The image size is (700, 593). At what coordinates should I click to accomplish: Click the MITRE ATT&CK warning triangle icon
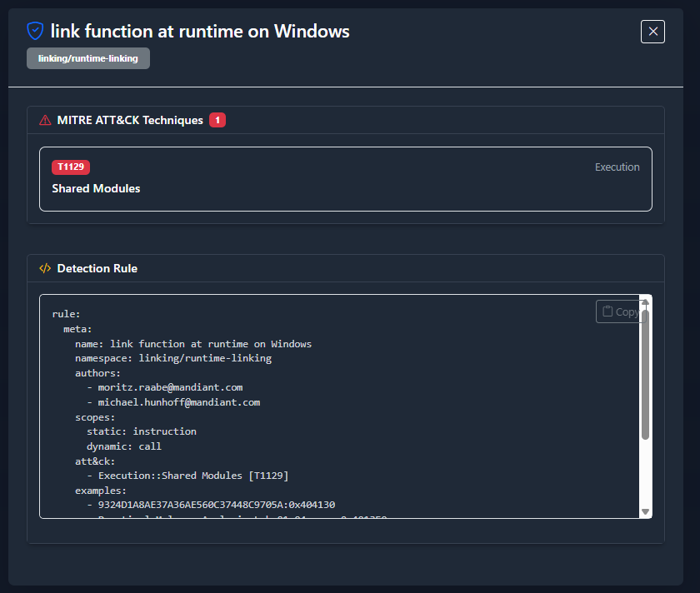pos(45,120)
